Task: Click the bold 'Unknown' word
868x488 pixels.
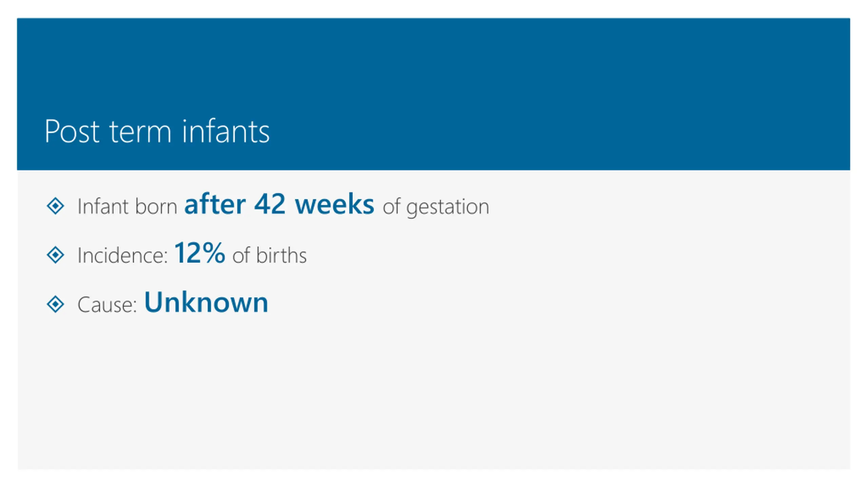Action: point(206,302)
